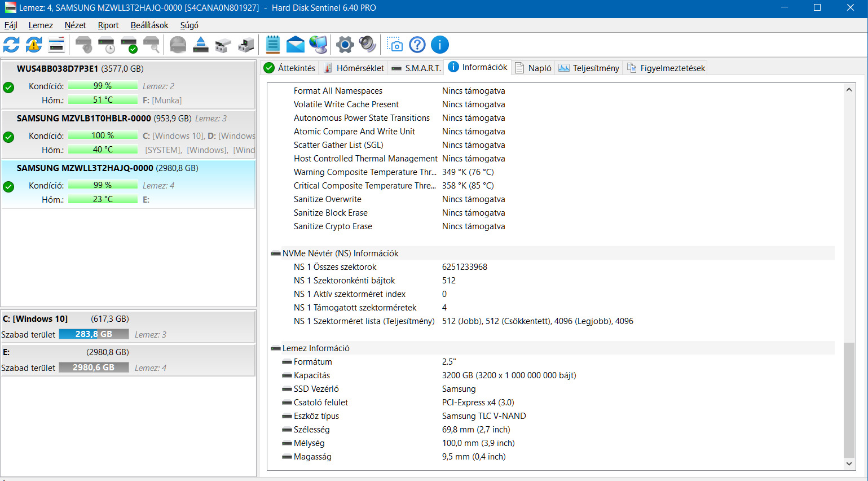Switch to the Hőmérséklet tab
Viewport: 868px width, 481px height.
[x=354, y=68]
